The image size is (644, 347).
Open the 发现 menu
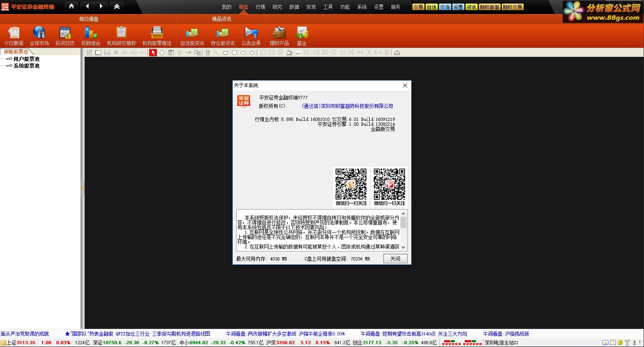311,7
